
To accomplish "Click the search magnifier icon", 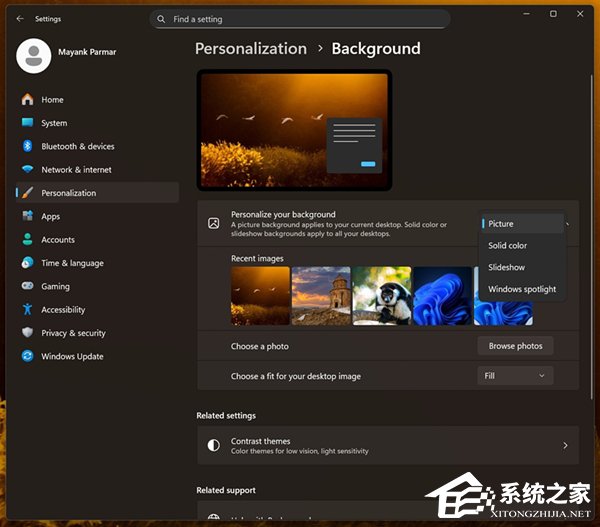I will (161, 19).
